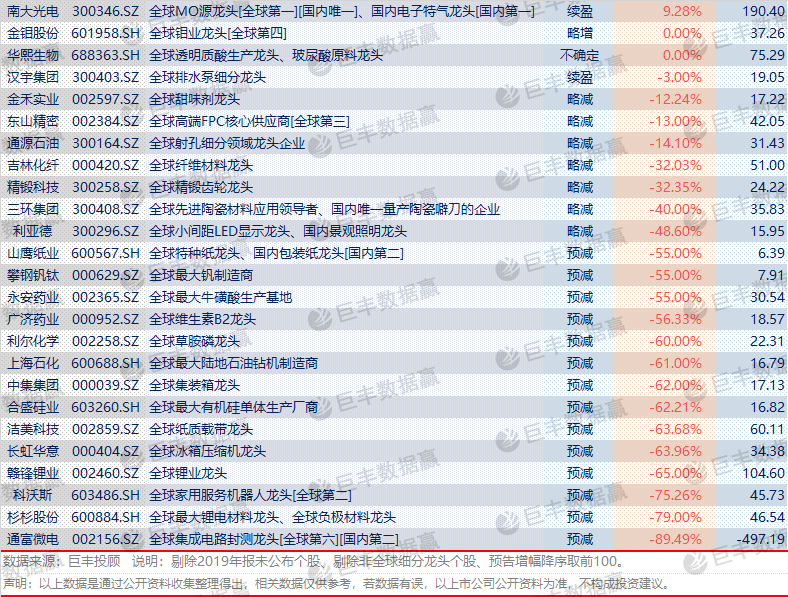Click stock code 600884.SH
This screenshot has height=597, width=788.
106,517
